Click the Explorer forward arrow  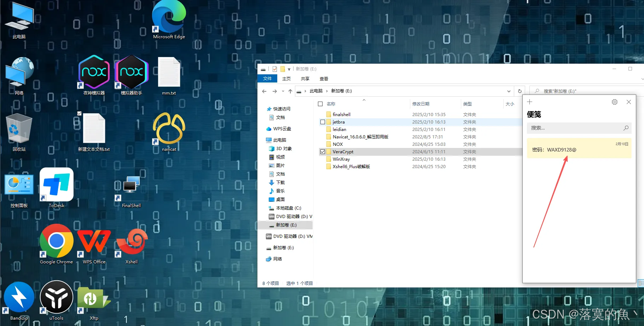tap(274, 91)
